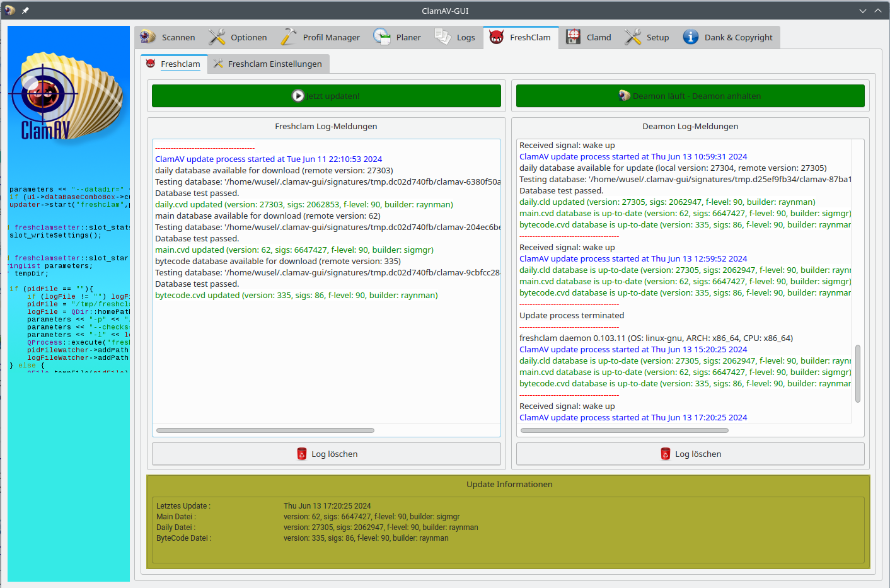
Task: Open the Clamd tab
Action: (589, 37)
